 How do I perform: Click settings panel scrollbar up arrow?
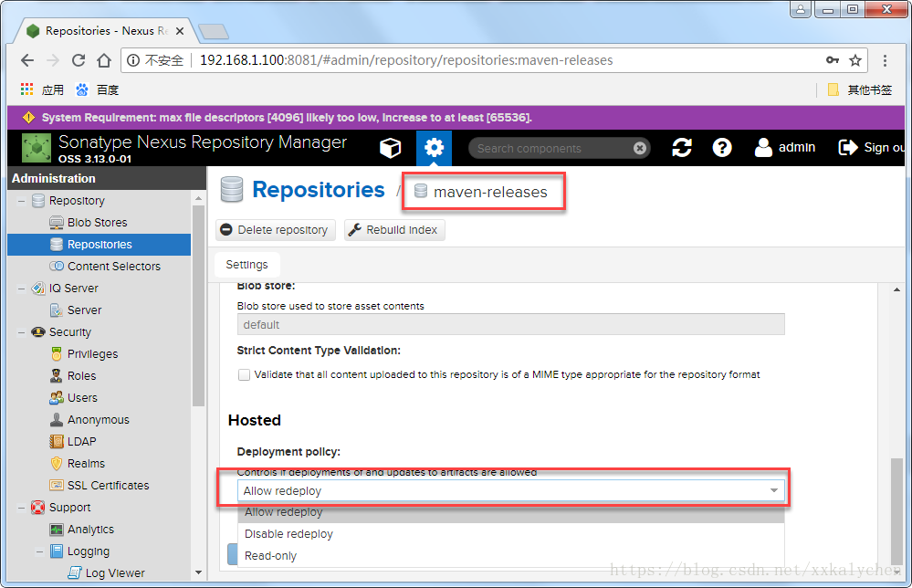tap(896, 289)
